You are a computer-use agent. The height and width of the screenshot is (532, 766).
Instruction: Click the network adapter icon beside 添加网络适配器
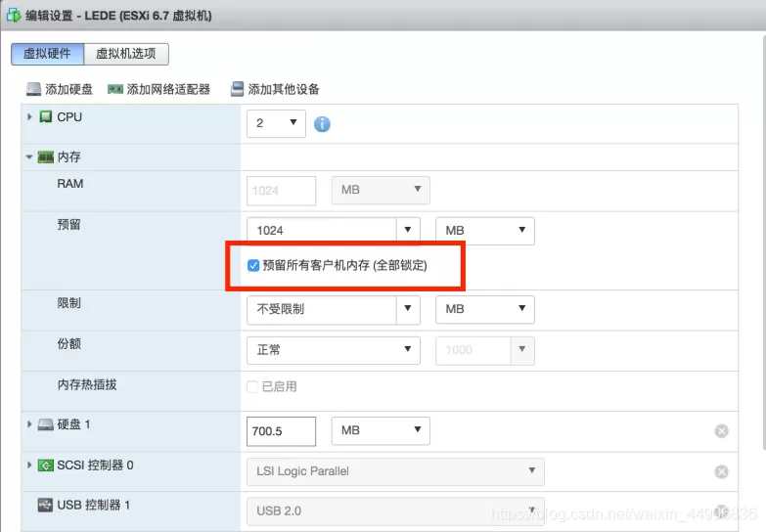[115, 89]
